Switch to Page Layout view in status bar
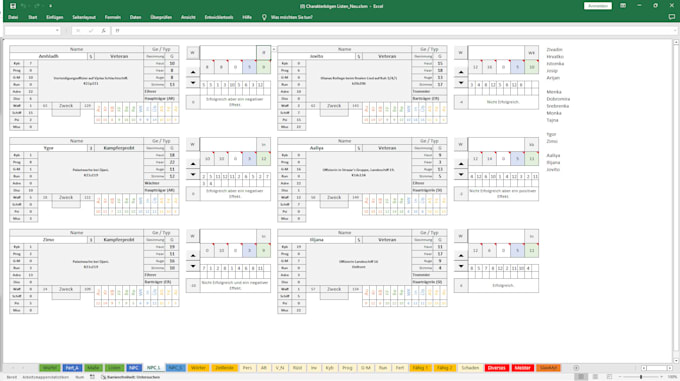The image size is (680, 381). click(595, 377)
